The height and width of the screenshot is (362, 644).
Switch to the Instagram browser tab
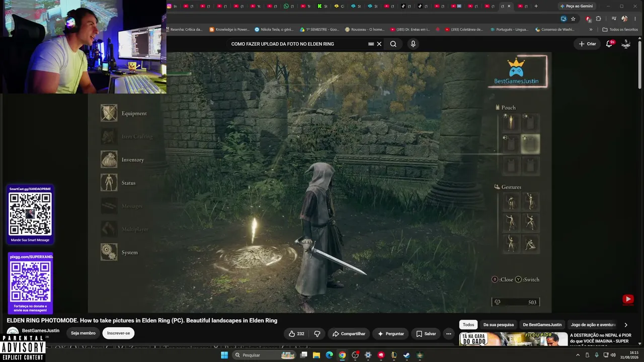tap(172, 6)
